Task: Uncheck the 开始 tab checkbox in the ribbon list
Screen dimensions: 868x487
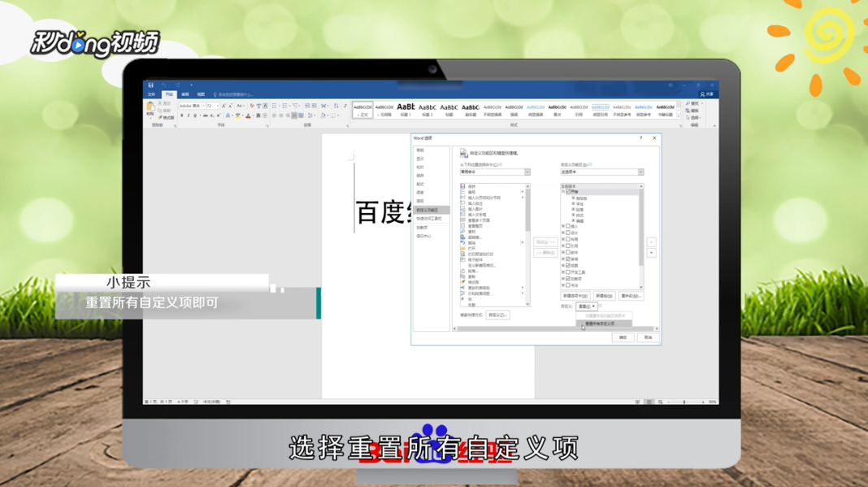Action: click(568, 191)
